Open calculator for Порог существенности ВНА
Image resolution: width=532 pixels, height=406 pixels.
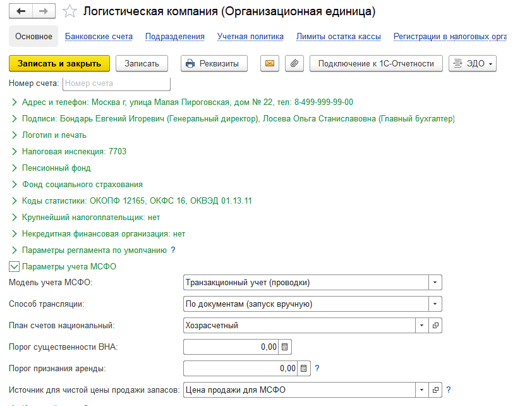(285, 347)
